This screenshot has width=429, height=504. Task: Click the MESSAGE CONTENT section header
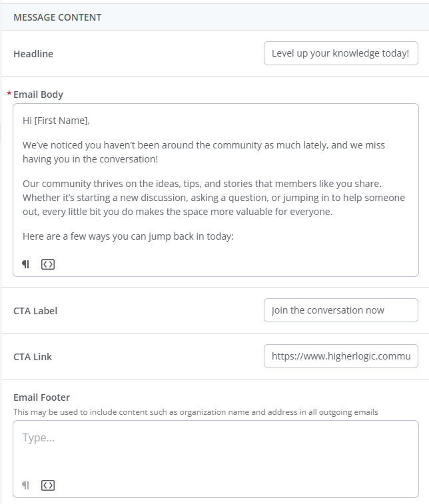pyautogui.click(x=57, y=17)
